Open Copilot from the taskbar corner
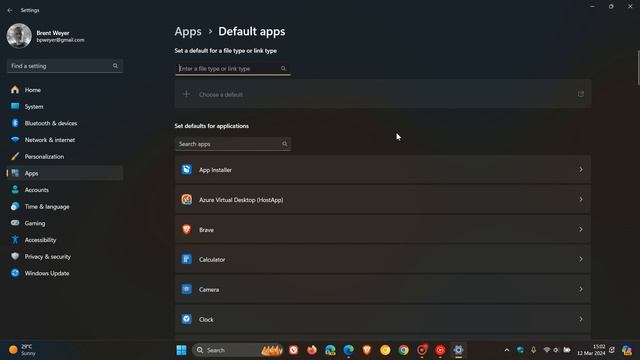The height and width of the screenshot is (360, 640). (627, 350)
